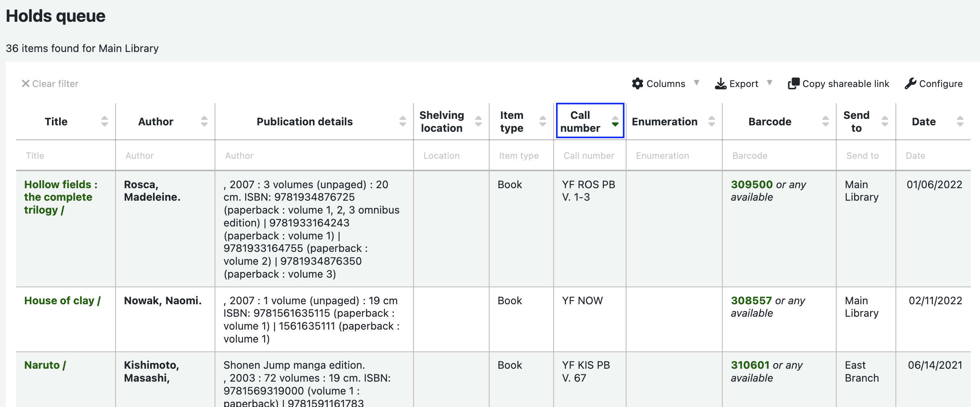
Task: Click the Configure wrench icon
Action: point(910,83)
